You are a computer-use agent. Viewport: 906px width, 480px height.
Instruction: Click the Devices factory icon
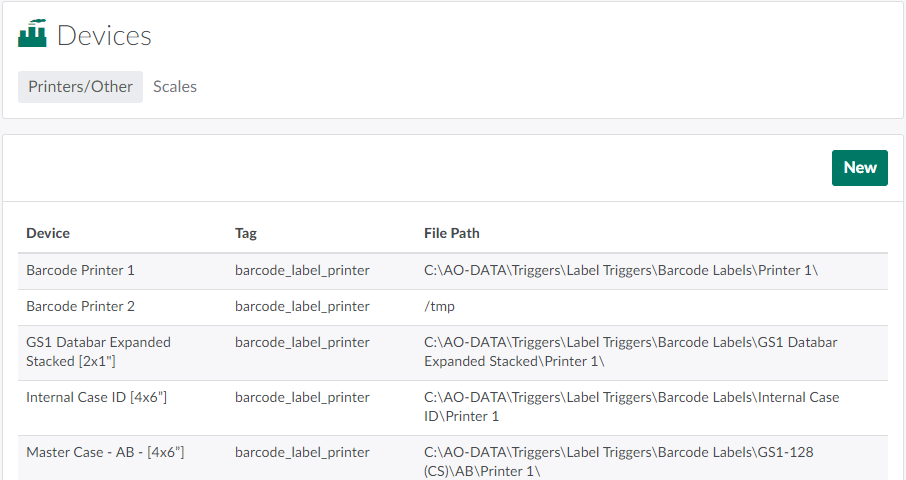[33, 34]
